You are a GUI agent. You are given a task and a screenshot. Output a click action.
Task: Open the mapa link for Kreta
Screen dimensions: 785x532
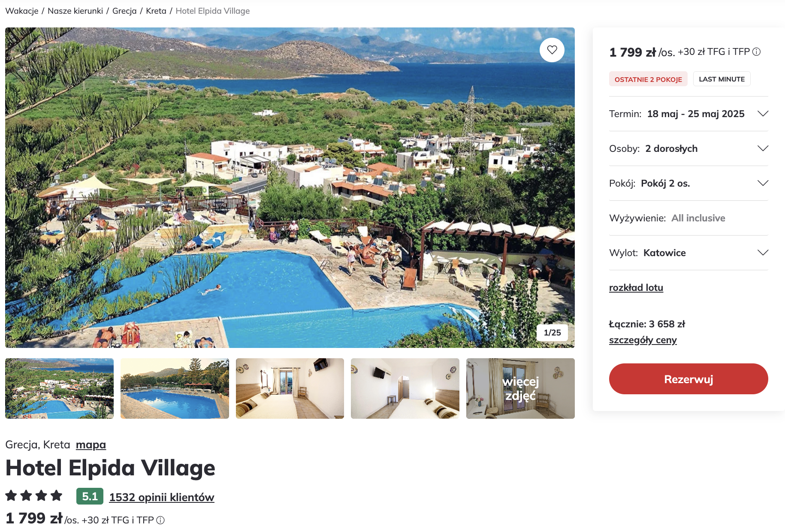point(91,444)
